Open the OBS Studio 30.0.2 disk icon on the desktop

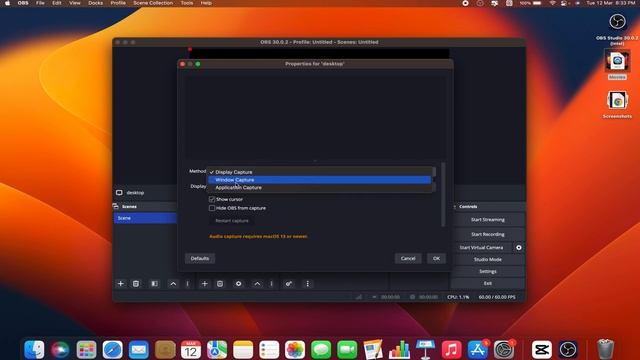point(617,22)
